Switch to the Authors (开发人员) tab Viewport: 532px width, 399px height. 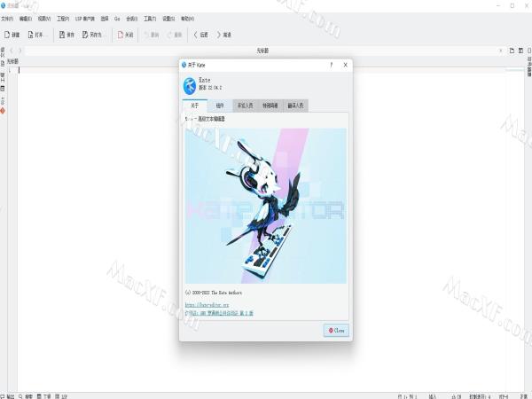pos(245,106)
